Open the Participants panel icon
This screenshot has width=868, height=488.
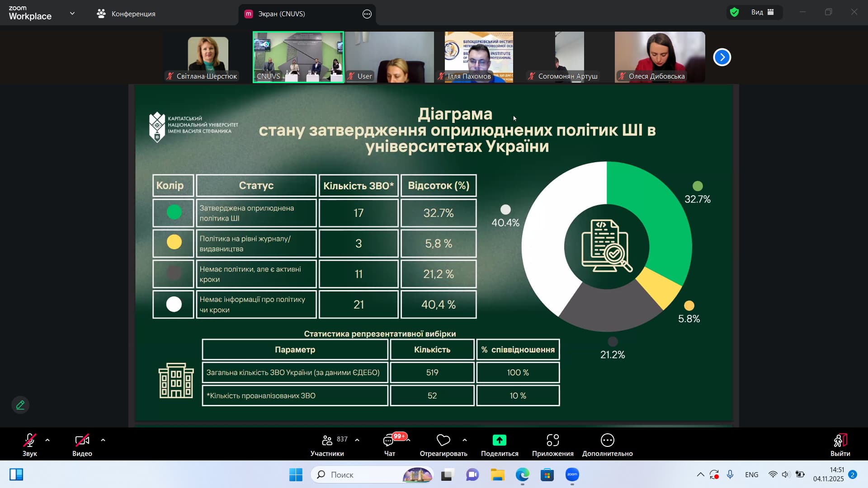click(327, 440)
